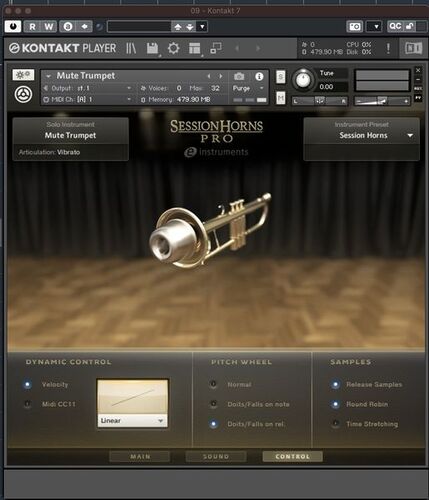Click the CPU 0% readout
The width and height of the screenshot is (429, 500).
click(359, 44)
